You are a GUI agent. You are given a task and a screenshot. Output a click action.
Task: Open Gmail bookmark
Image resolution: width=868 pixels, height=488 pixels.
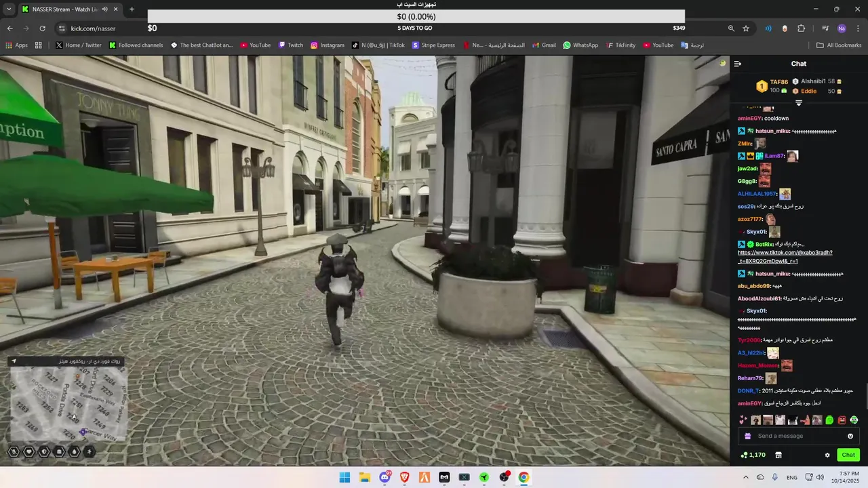[x=544, y=45]
